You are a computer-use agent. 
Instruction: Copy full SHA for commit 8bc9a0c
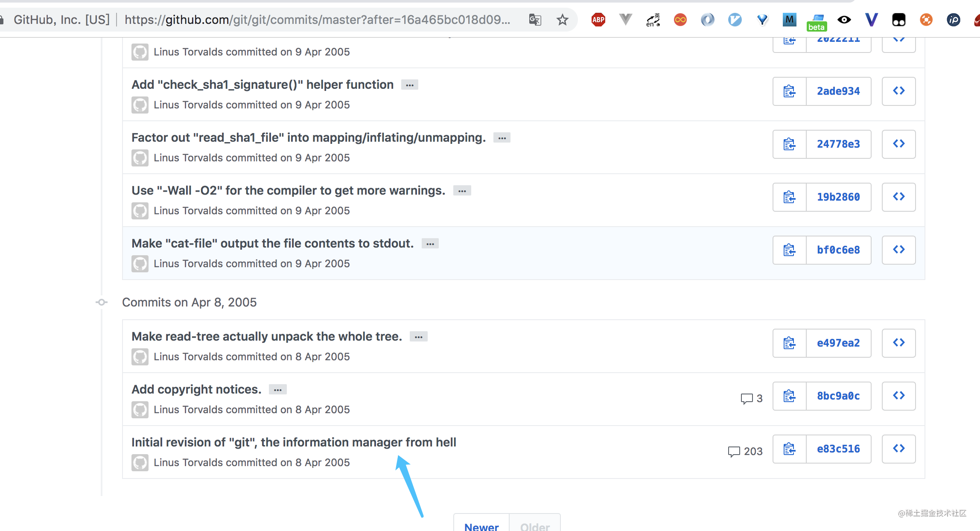789,396
